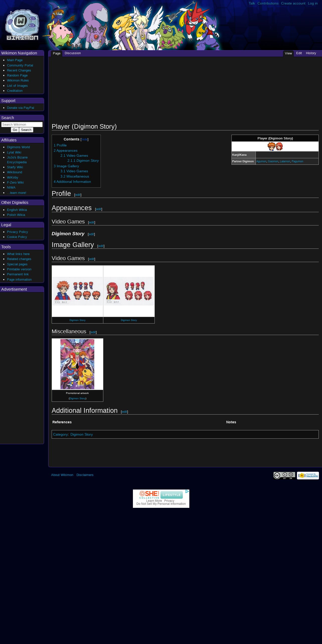Open the Creative Commons license badge
Viewport: 322px width, 644px height.
284,475
